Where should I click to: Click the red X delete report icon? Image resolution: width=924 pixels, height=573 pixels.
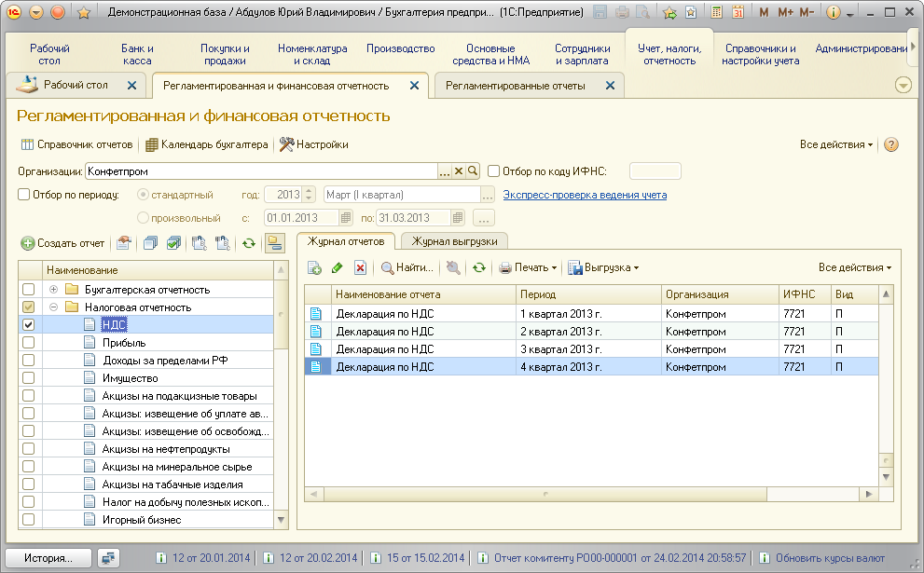coord(360,268)
